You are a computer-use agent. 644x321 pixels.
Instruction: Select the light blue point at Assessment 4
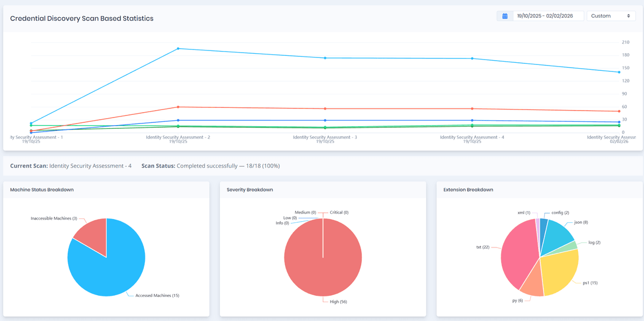click(472, 59)
